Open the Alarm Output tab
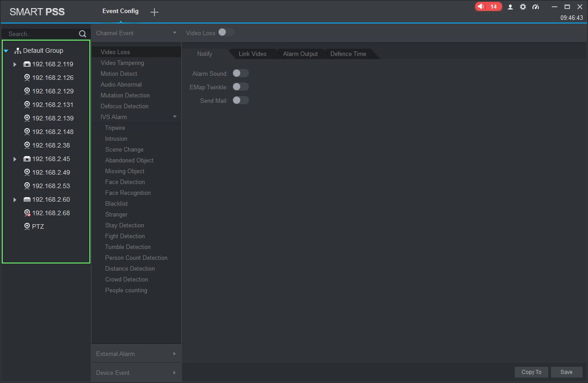This screenshot has height=383, width=588. (x=300, y=54)
